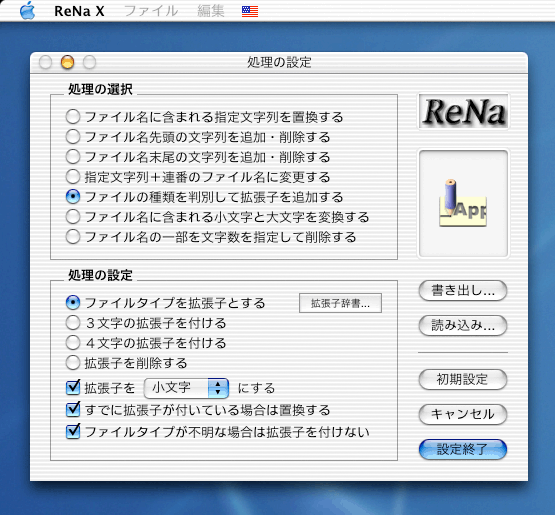Click the ReNa logo image
This screenshot has width=555, height=515.
(x=463, y=111)
